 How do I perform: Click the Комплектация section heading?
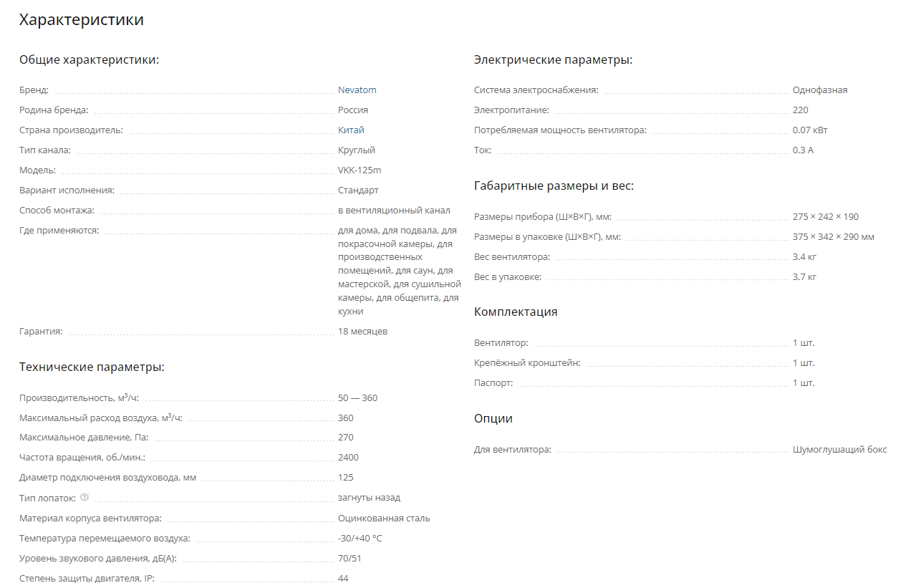click(x=516, y=312)
